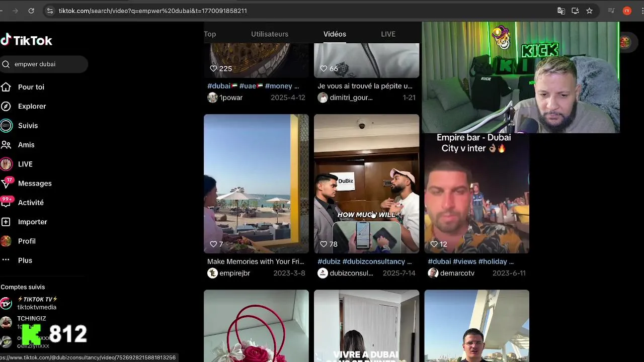Open the VIVRE A DUBAI video thumbnail
644x362 pixels.
(x=366, y=326)
